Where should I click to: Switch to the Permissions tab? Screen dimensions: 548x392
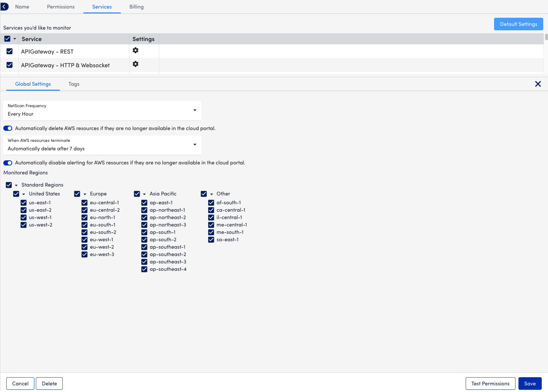(61, 7)
